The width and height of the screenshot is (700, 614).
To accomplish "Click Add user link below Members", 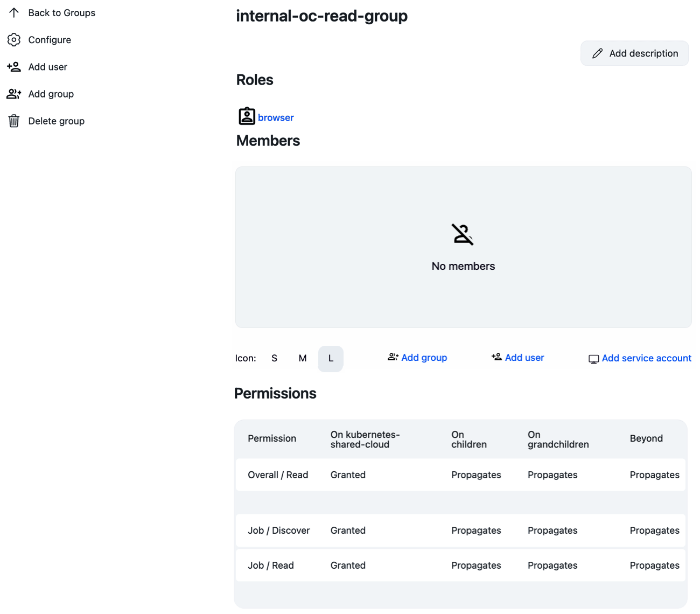I will pyautogui.click(x=524, y=358).
